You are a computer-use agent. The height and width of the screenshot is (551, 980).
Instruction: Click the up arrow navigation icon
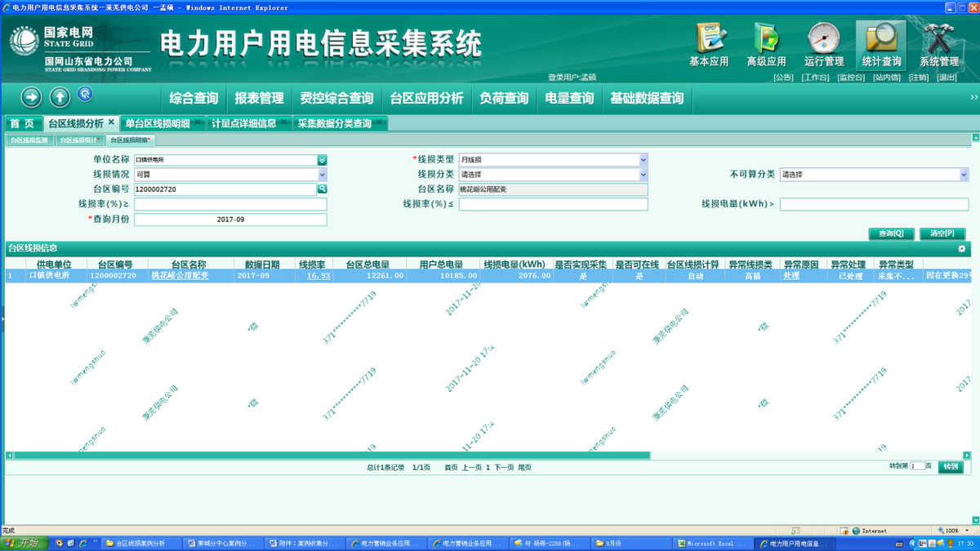[60, 97]
